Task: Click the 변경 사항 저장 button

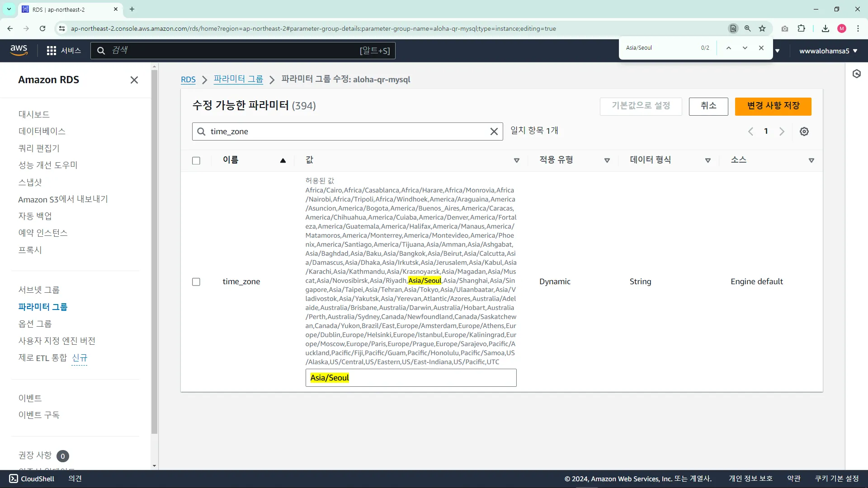Action: 773,106
